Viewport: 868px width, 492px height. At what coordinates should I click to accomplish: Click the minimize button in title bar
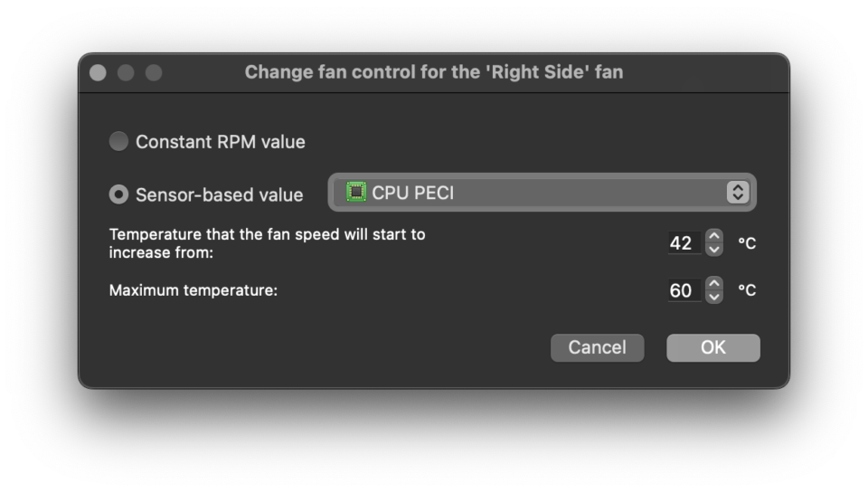point(126,72)
